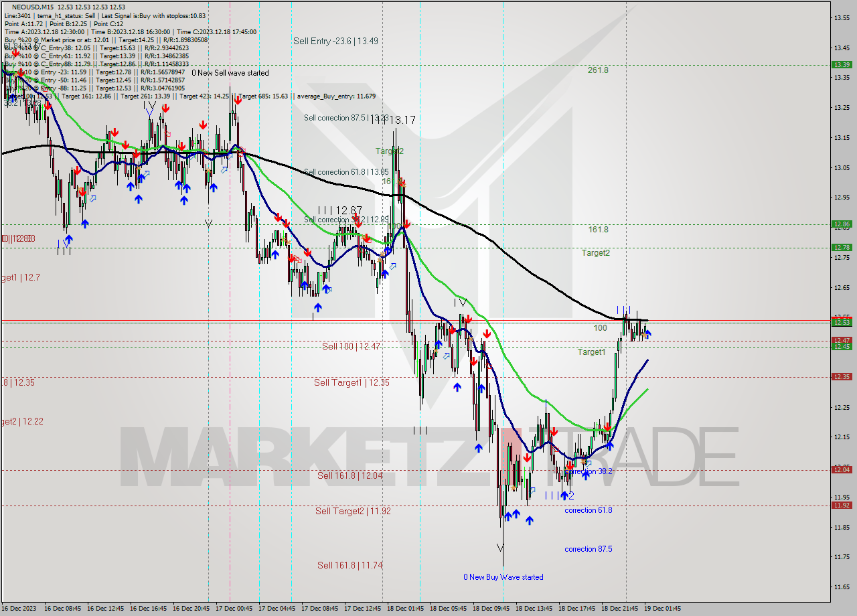The image size is (857, 616).
Task: Click the current price 12.53 axis tag
Action: [x=842, y=322]
